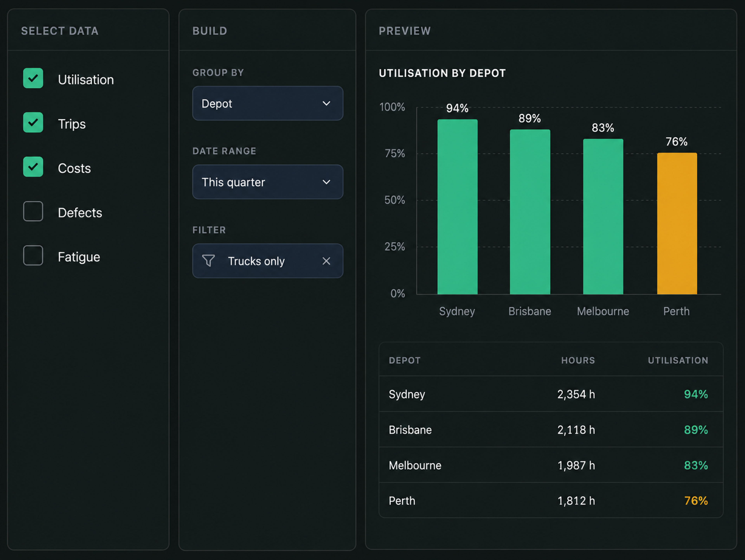Select the Brisbane cell in table
The image size is (745, 560).
click(410, 430)
